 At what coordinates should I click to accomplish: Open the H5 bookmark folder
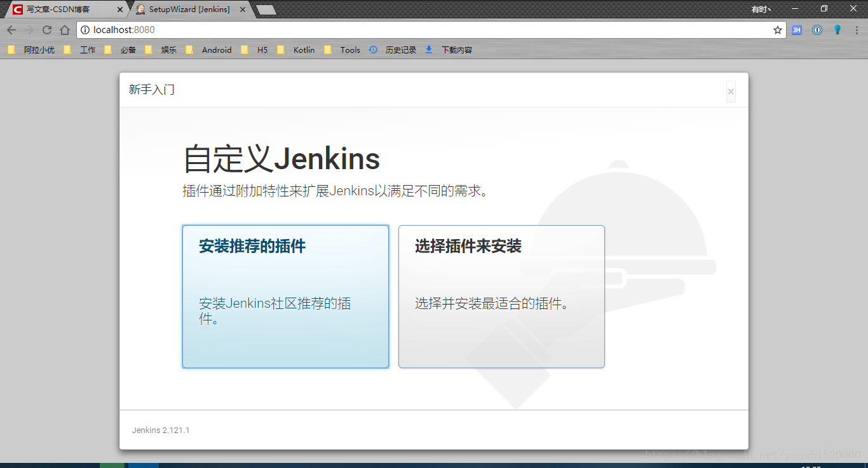click(254, 50)
